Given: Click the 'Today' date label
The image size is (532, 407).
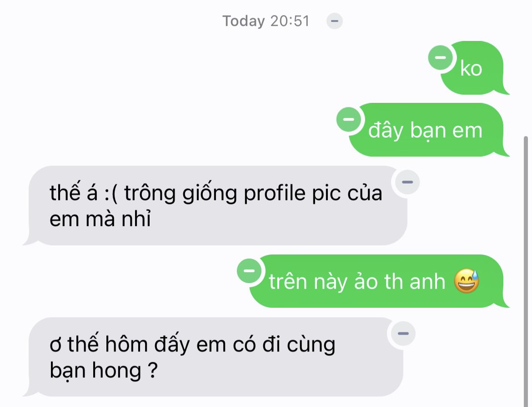Looking at the screenshot, I should point(244,21).
